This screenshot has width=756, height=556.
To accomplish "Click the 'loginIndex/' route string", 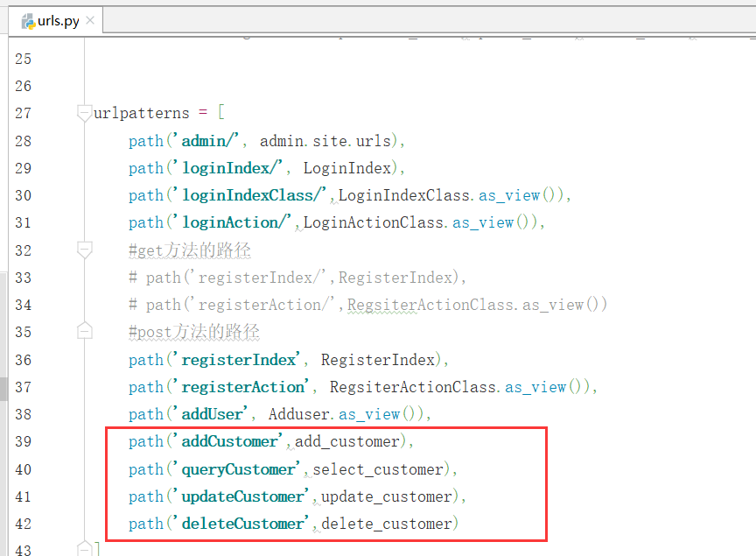I will (229, 168).
